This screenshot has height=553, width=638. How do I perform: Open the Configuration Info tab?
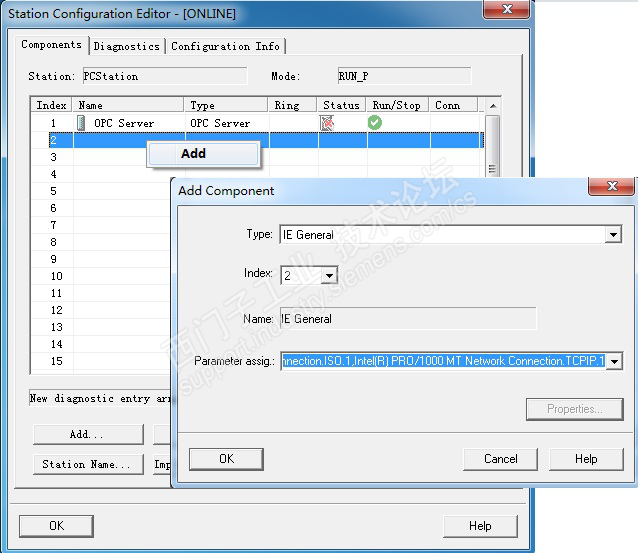(225, 46)
